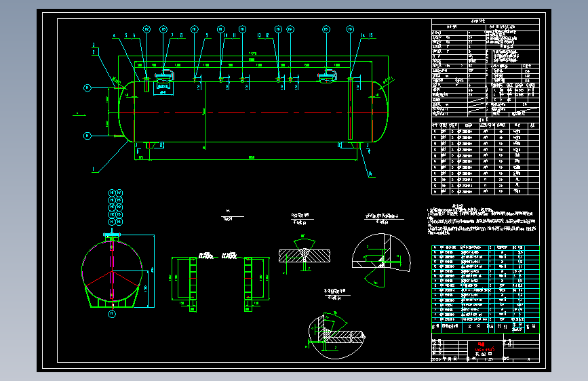Click the upper cyan nozzle balloon left of the tank
Screen dimensions: 588x381
coord(87,87)
